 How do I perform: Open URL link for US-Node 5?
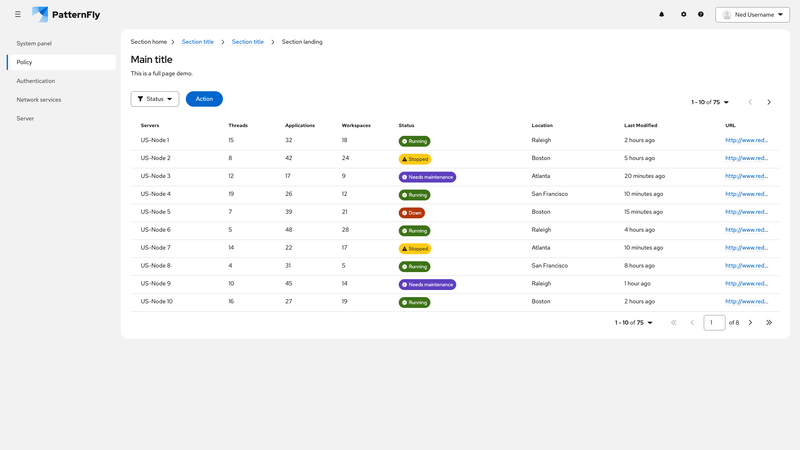point(746,212)
